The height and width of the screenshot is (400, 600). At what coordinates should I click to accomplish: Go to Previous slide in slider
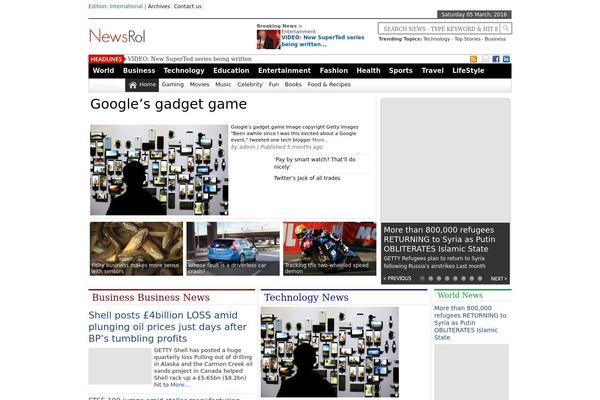(x=398, y=279)
